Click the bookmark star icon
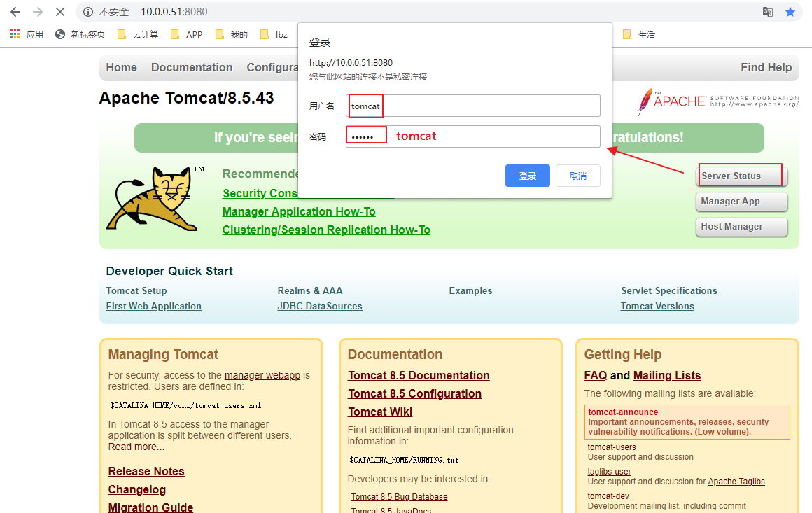Viewport: 812px width, 513px height. [x=790, y=12]
